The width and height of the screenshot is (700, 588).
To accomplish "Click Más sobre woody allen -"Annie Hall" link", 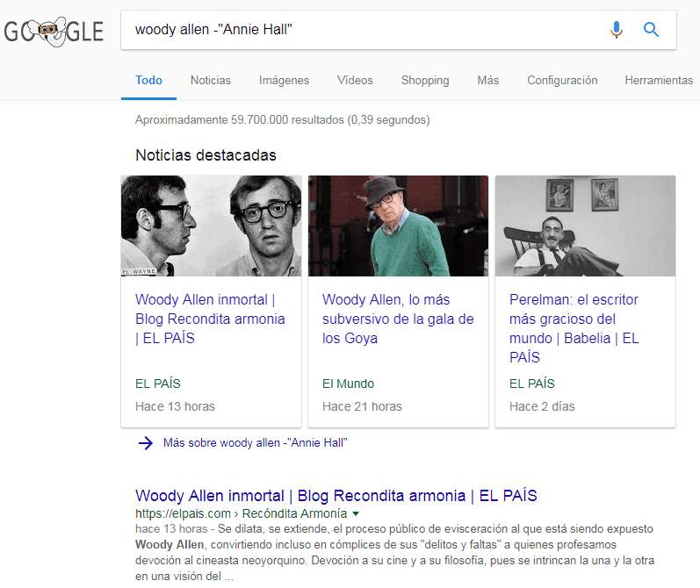I will [255, 443].
